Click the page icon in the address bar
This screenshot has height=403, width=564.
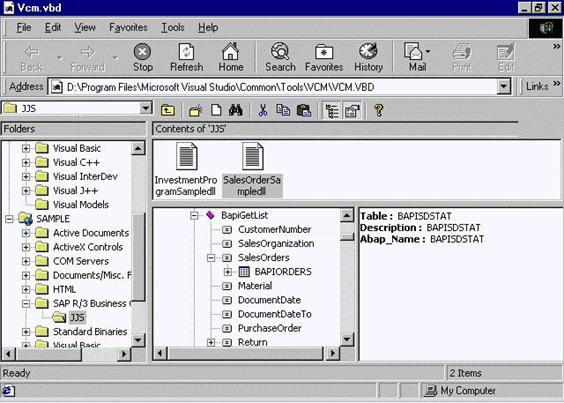(x=56, y=87)
